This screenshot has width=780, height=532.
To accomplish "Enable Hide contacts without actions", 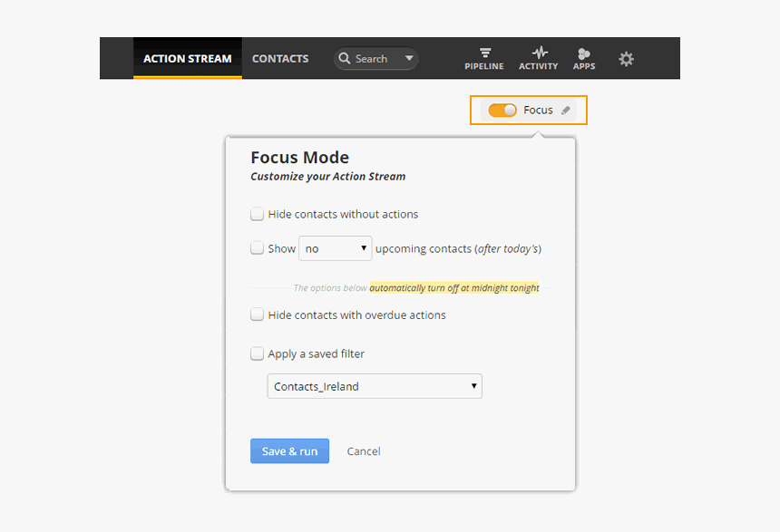I will [x=258, y=215].
